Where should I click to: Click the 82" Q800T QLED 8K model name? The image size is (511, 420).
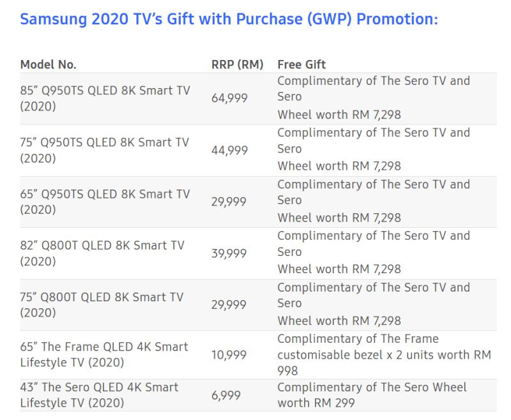[x=102, y=253]
